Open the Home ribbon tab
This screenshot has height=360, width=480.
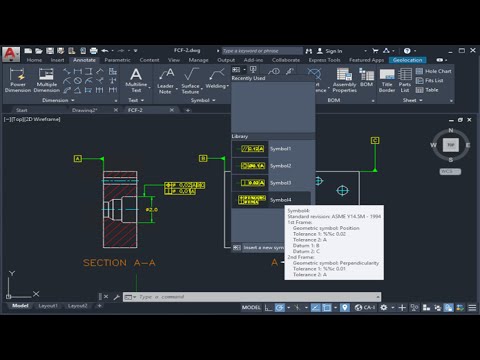click(34, 60)
